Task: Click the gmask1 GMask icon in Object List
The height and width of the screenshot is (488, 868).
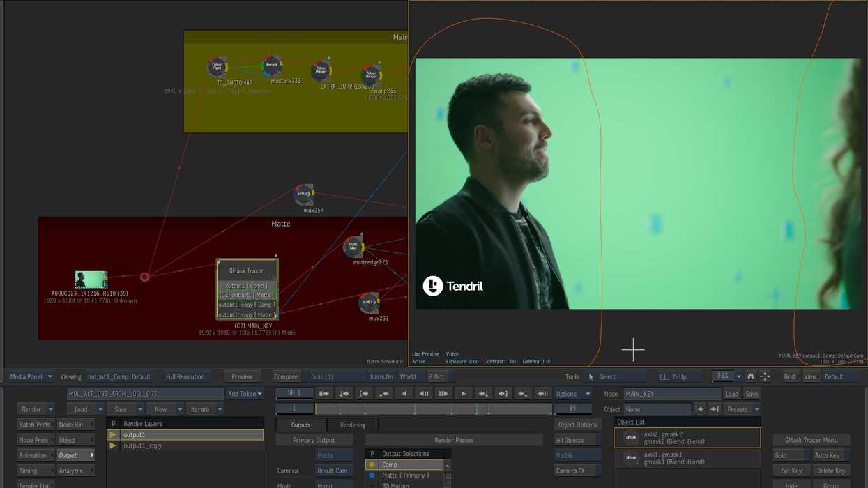Action: click(x=632, y=458)
